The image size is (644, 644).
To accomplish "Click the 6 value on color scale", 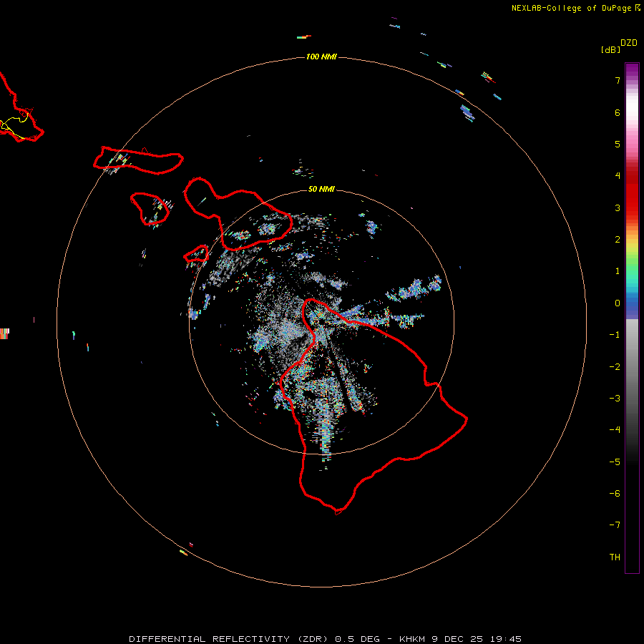I will point(618,112).
